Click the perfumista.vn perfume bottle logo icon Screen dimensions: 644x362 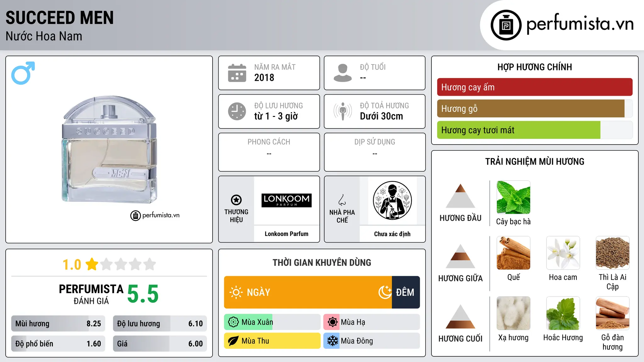tap(506, 25)
